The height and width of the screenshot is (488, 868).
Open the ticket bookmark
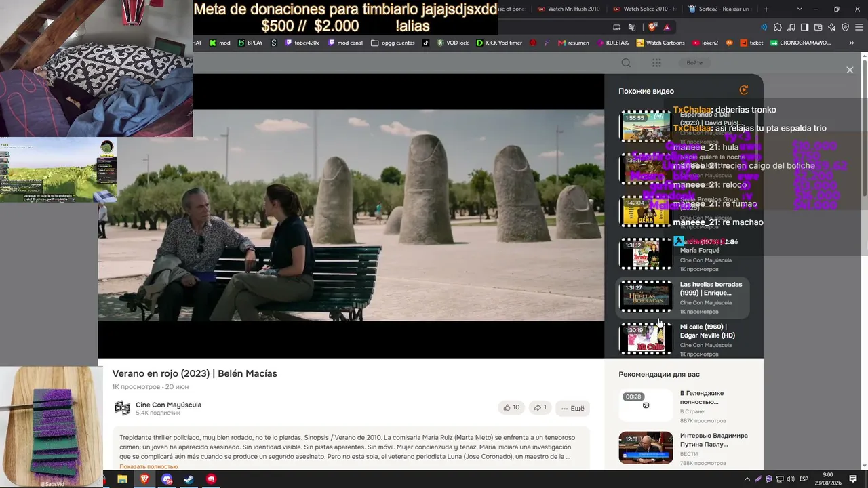pos(751,43)
